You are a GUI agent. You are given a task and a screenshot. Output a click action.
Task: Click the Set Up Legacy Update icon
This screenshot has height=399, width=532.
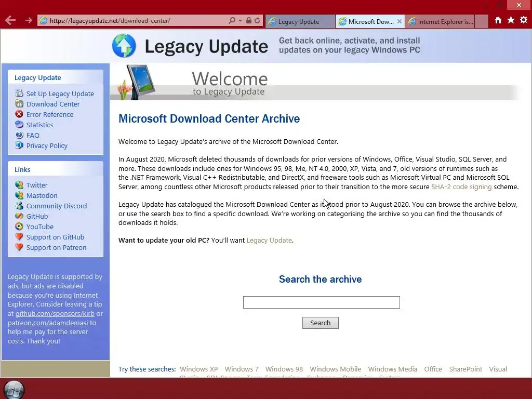(19, 94)
